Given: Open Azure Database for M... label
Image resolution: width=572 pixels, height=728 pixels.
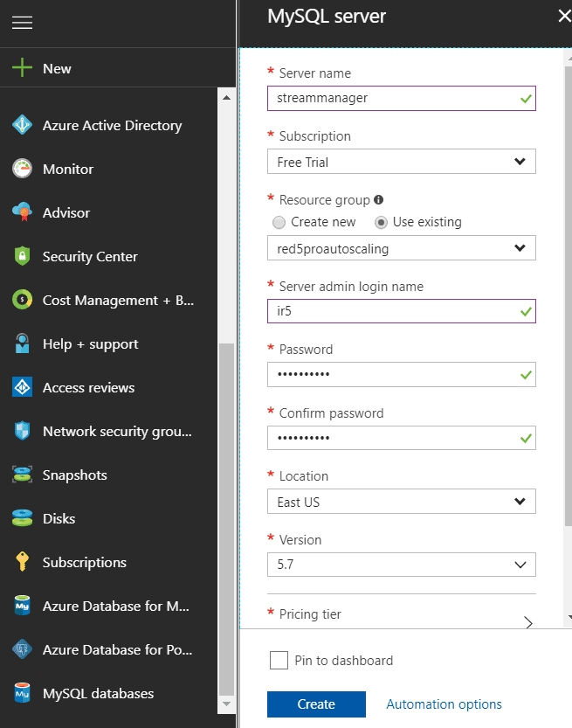Looking at the screenshot, I should (116, 607).
